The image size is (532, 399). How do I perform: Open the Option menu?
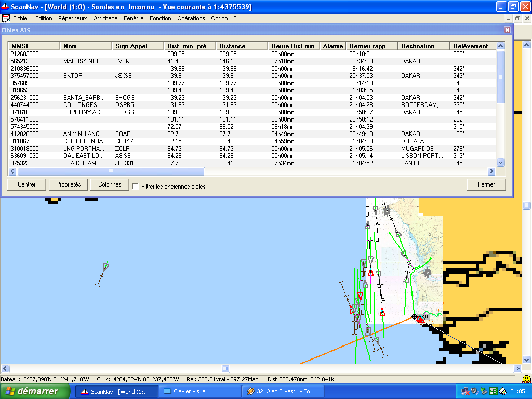[x=219, y=18]
